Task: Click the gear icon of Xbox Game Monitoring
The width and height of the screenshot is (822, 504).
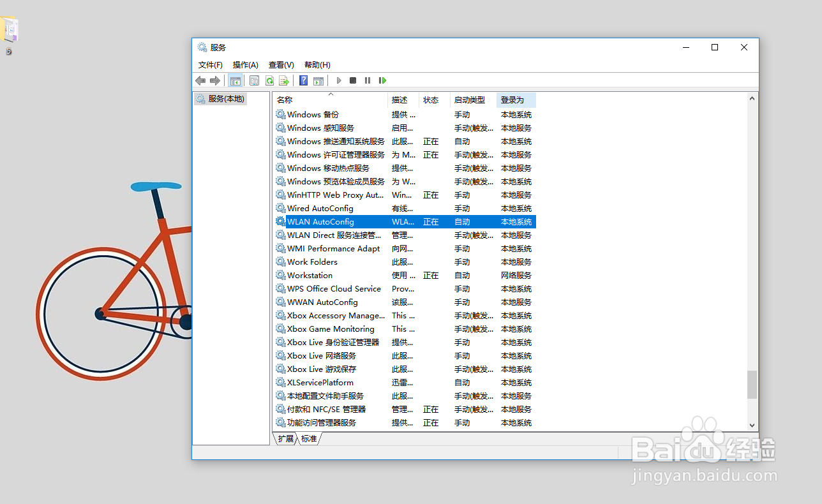Action: [x=280, y=329]
